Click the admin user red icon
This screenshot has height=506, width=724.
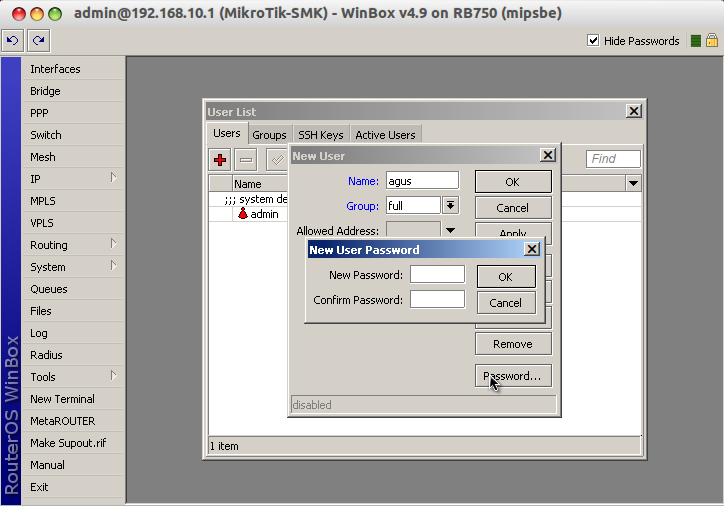click(243, 213)
